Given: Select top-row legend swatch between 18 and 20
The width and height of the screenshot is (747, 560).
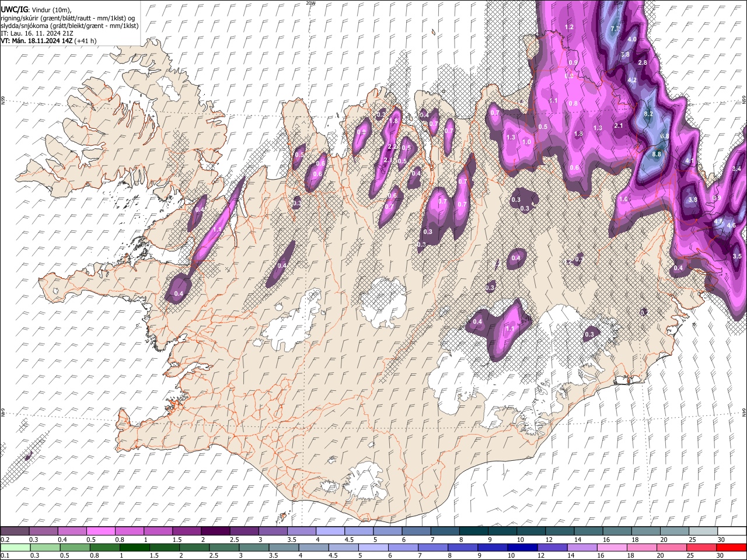Looking at the screenshot, I should [647, 531].
